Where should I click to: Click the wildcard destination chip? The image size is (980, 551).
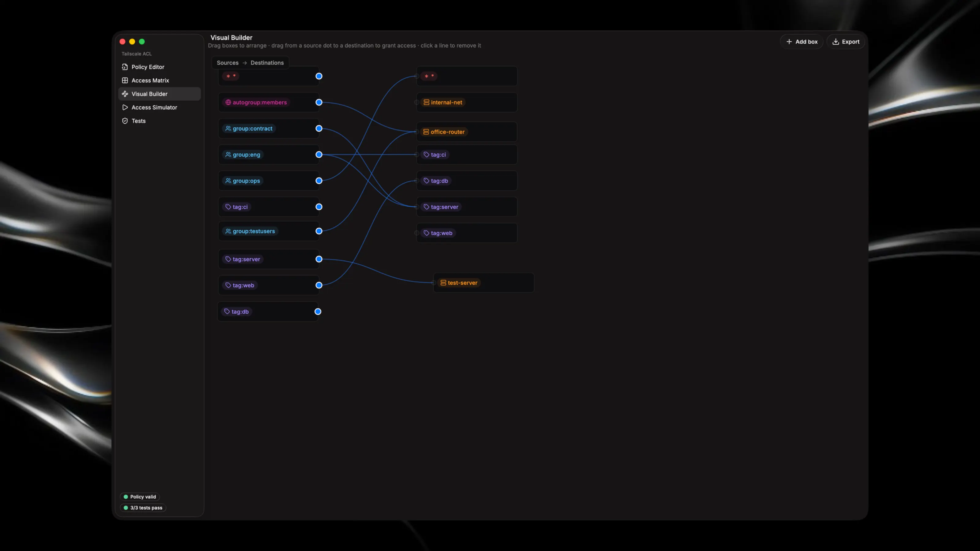[429, 76]
